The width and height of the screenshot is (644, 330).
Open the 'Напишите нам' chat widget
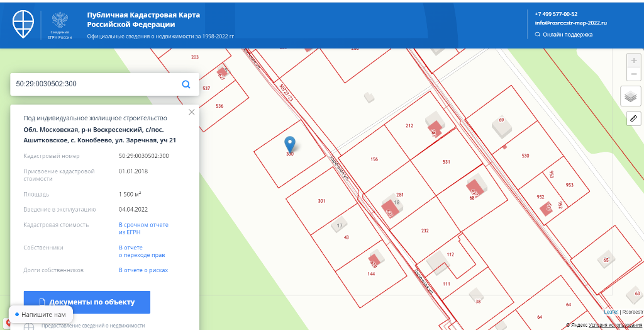pyautogui.click(x=40, y=314)
